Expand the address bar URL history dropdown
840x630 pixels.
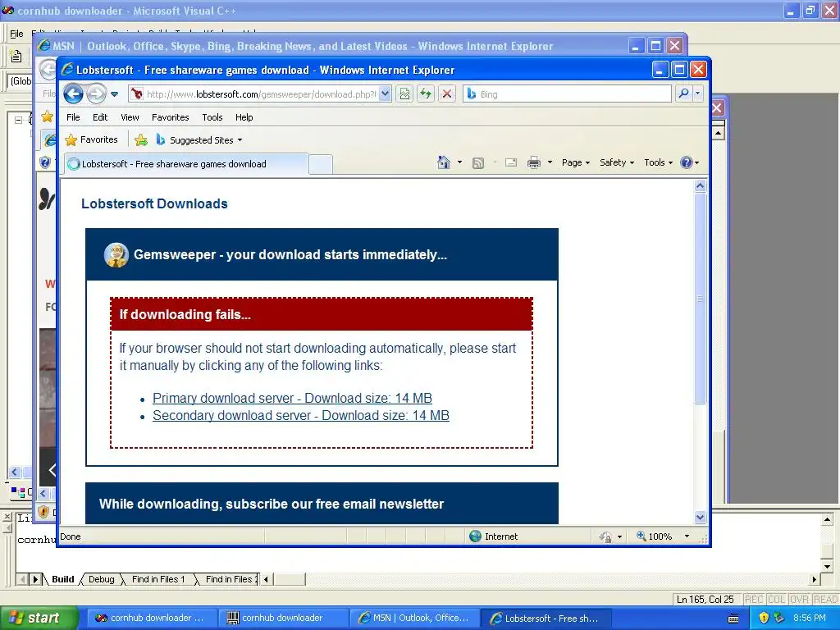click(x=386, y=94)
